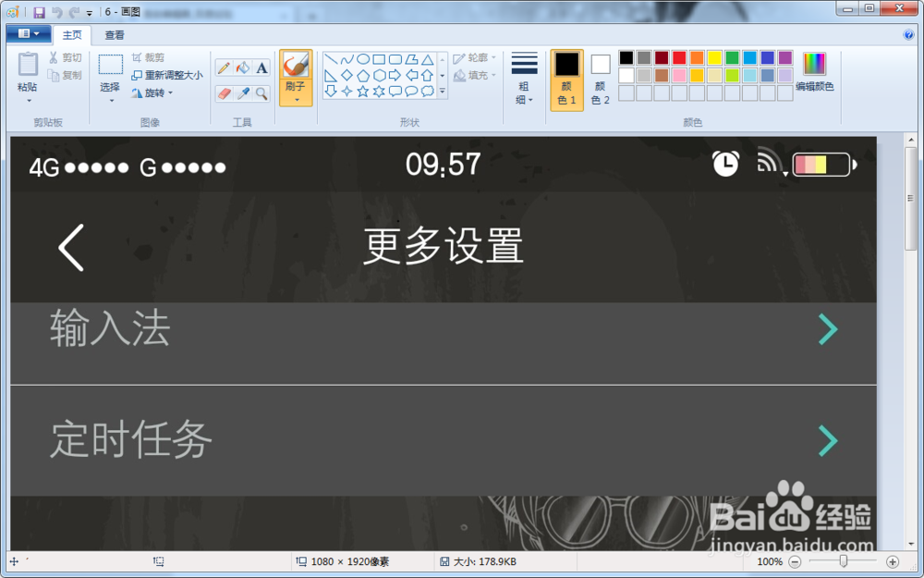Image resolution: width=924 pixels, height=578 pixels.
Task: Expand the Shapes gallery with its bottom arrow
Action: click(x=441, y=91)
